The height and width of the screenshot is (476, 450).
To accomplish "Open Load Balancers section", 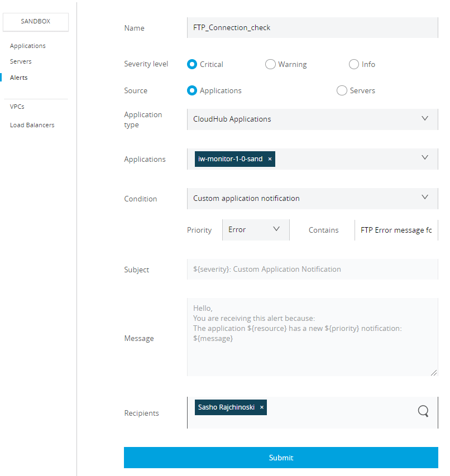I will [x=32, y=125].
